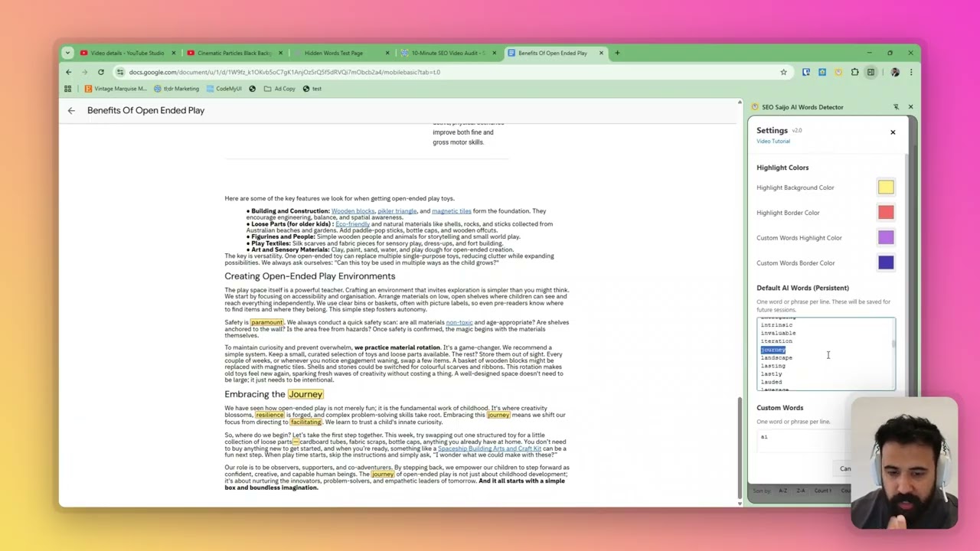Pick the Highlight Border Color swatch
980x551 pixels.
(x=886, y=213)
